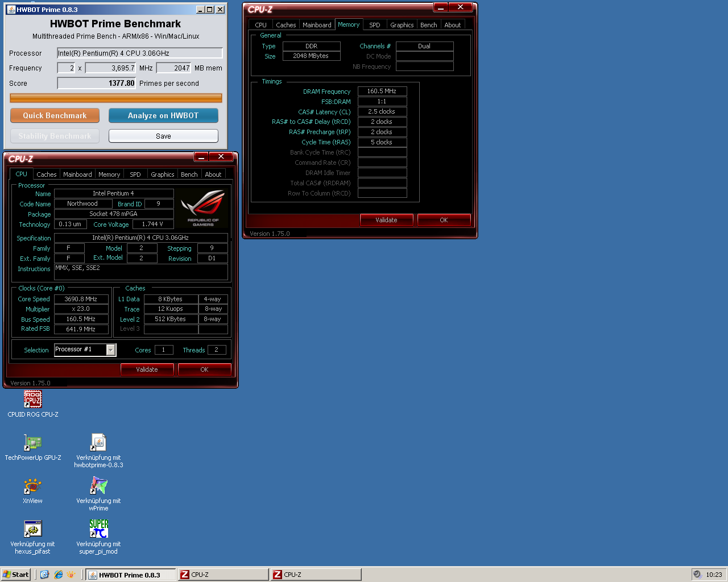Select the hwbotprime-0.8.3 desktop shortcut
The image size is (728, 582).
pyautogui.click(x=98, y=443)
